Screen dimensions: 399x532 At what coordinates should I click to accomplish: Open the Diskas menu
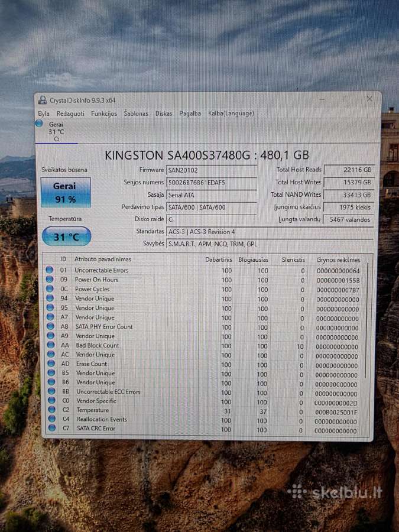coord(164,113)
